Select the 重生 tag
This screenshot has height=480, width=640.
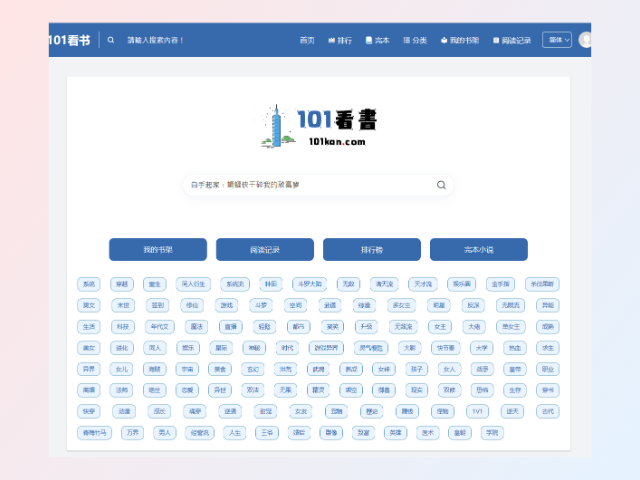pos(155,284)
